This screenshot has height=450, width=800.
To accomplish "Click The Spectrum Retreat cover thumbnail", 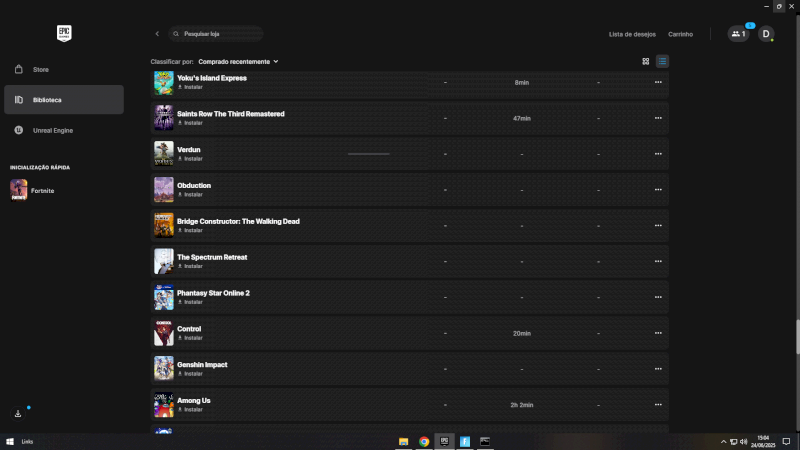I will 164,261.
